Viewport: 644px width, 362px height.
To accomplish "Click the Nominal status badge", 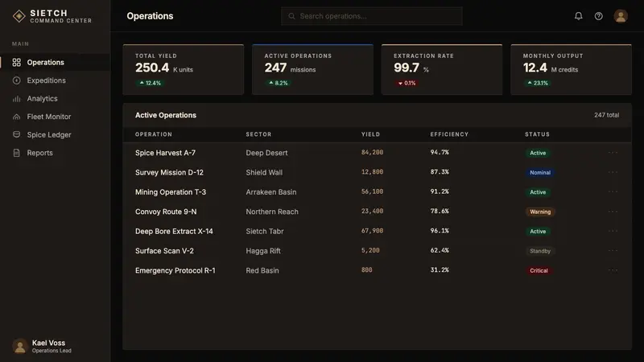I will coord(540,172).
